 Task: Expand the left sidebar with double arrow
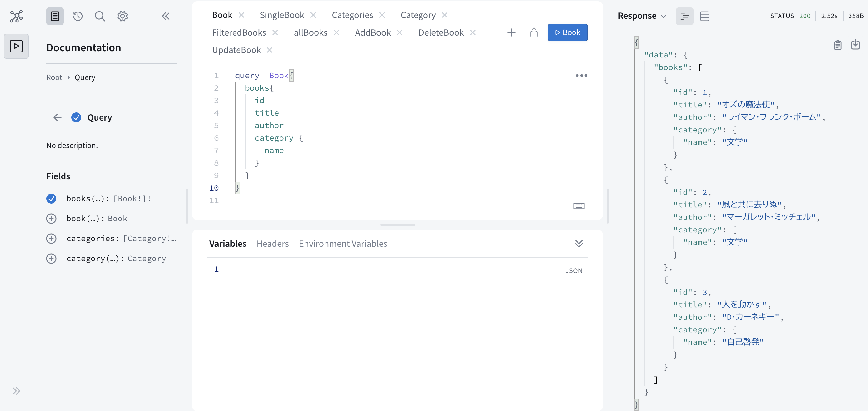pos(16,391)
